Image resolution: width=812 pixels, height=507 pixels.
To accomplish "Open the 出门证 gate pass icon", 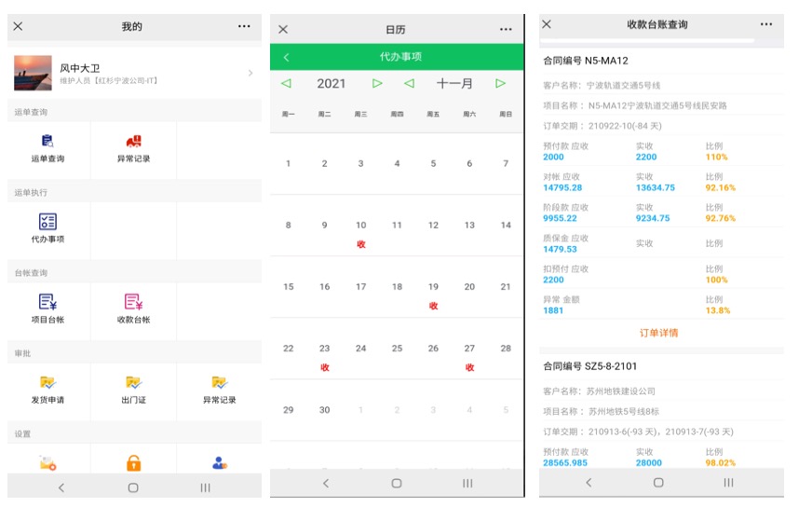I will (x=133, y=383).
